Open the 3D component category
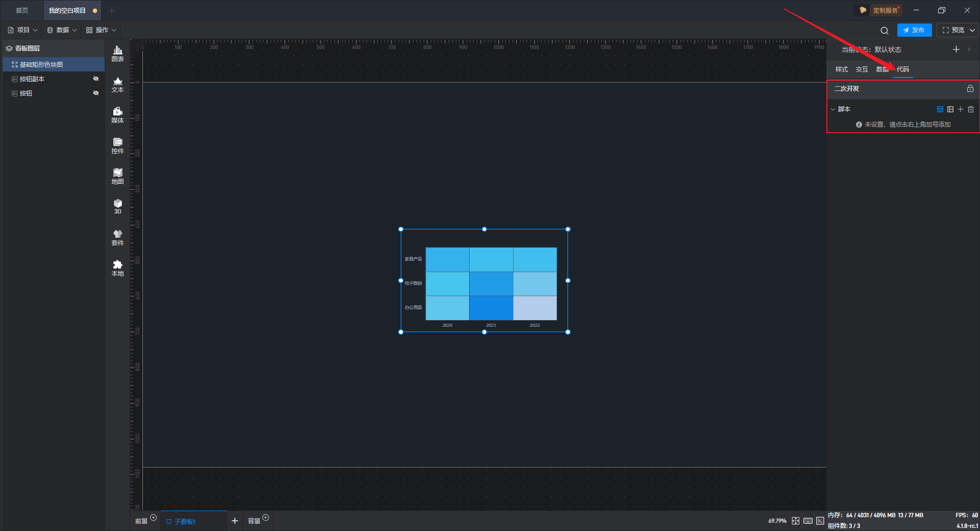Screen dimensions: 980x531 [x=117, y=207]
